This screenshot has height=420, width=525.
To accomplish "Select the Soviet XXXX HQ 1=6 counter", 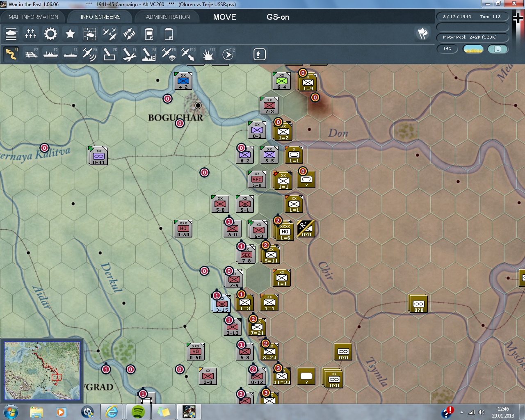I will click(285, 231).
